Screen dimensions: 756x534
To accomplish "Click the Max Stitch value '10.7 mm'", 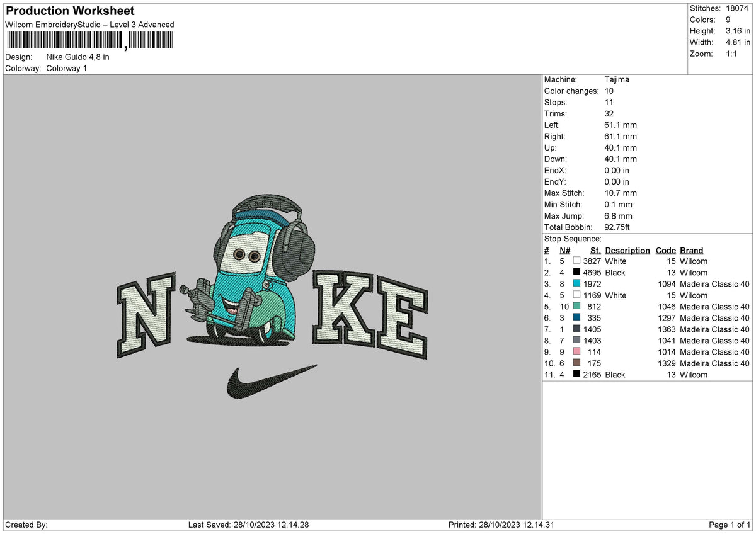I will 621,193.
